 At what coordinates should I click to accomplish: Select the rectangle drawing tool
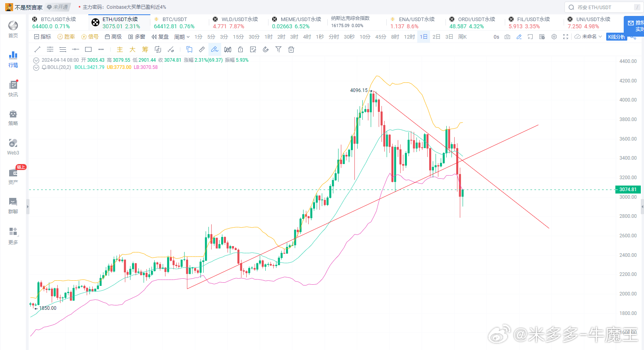click(88, 49)
